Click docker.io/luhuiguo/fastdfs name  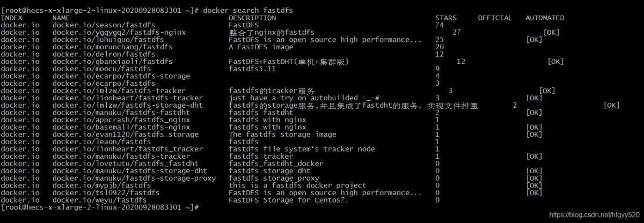pyautogui.click(x=108, y=40)
